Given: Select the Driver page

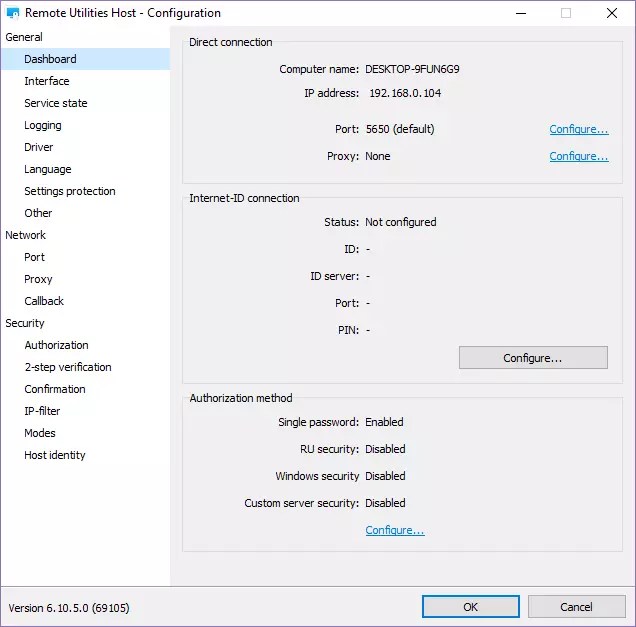Looking at the screenshot, I should click(39, 147).
